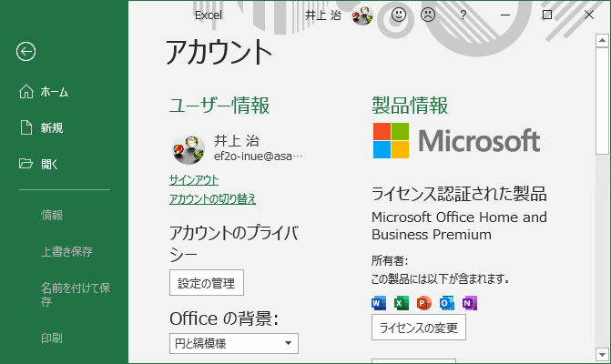Open the ホーム menu item
Screen dimensions: 611x364
point(54,92)
